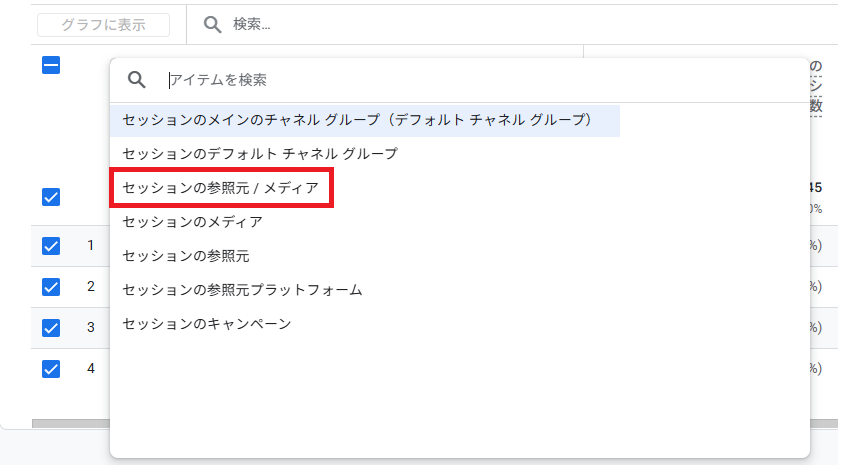Choose the セッションのキャンペーン option
The height and width of the screenshot is (471, 850).
pyautogui.click(x=207, y=325)
